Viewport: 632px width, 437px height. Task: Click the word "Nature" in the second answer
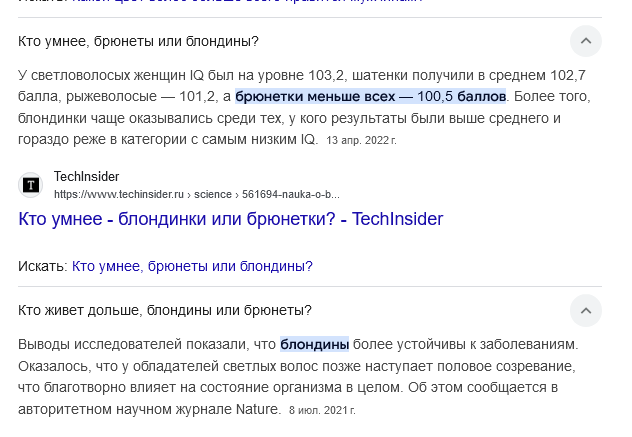257,409
